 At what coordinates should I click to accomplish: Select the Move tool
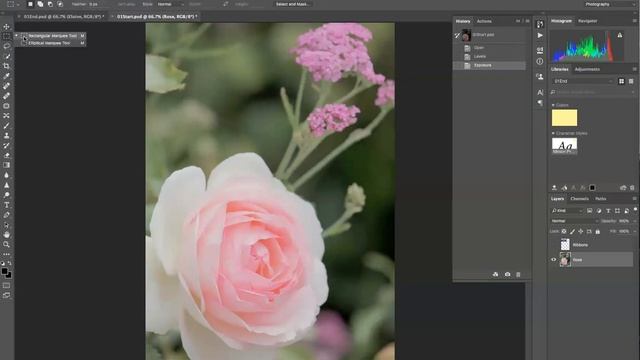6,27
